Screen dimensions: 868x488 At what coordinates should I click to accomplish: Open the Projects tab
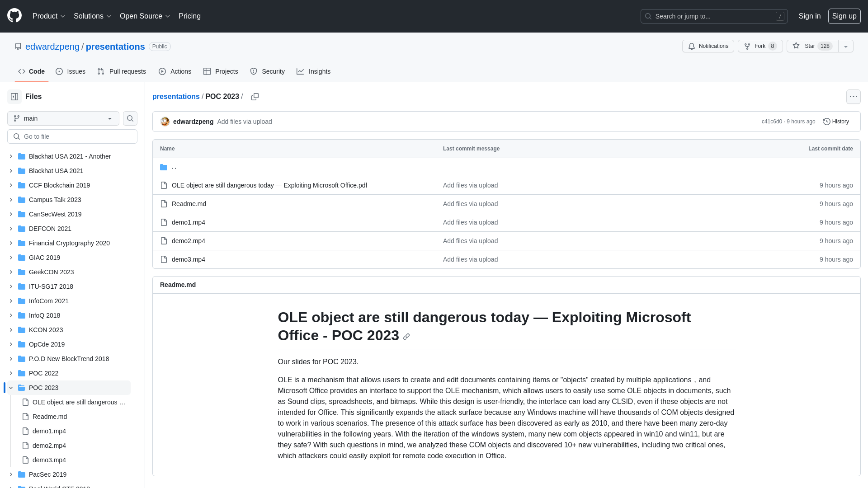(x=221, y=71)
